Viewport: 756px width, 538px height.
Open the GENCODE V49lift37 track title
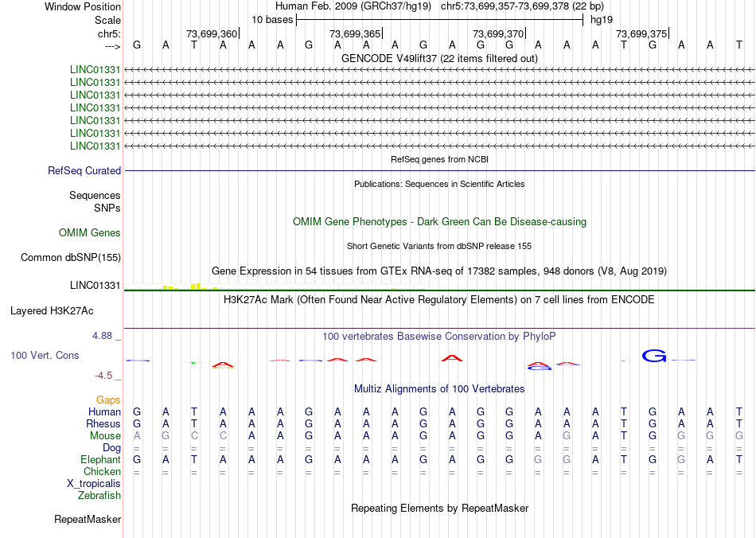pos(439,58)
